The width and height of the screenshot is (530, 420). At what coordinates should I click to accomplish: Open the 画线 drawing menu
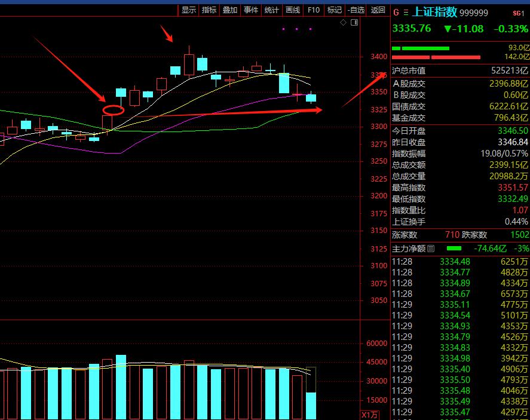click(293, 10)
